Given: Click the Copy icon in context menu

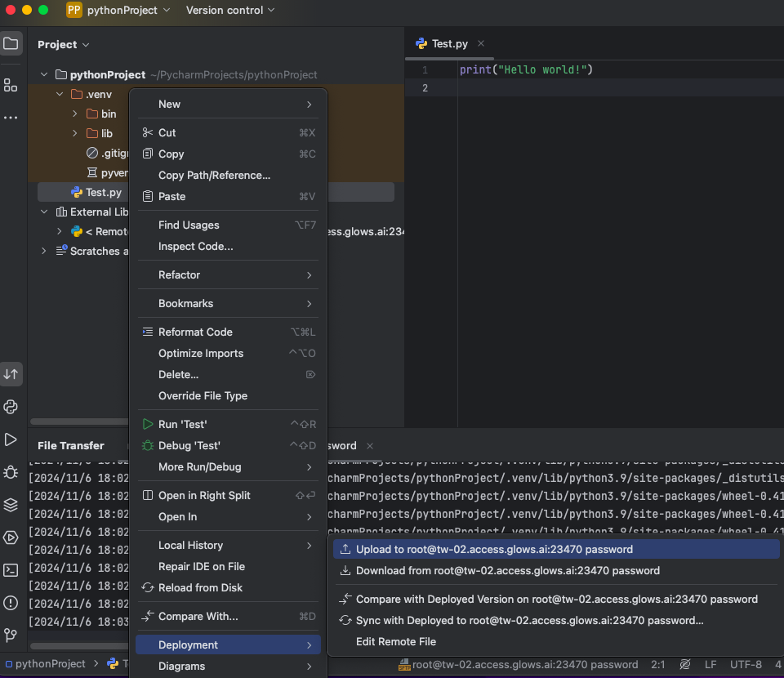Looking at the screenshot, I should point(148,154).
